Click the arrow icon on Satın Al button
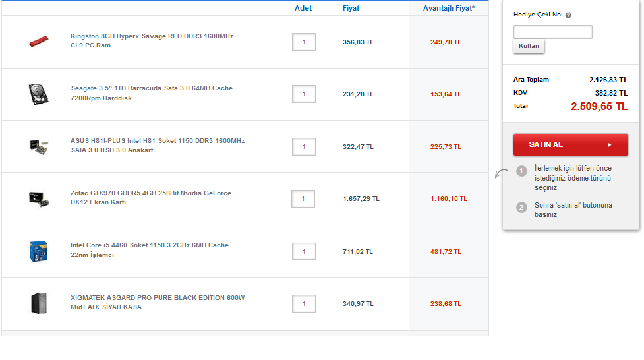Screen dimensions: 644x360 (610, 145)
